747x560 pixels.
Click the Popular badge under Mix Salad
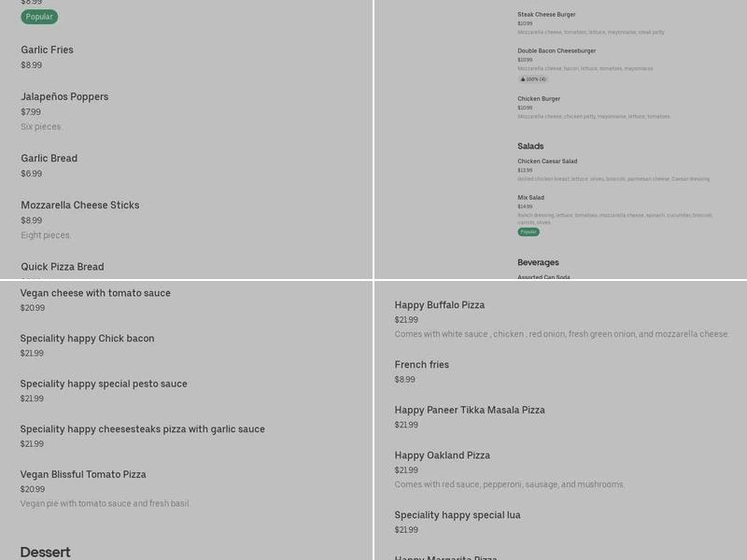pyautogui.click(x=529, y=231)
